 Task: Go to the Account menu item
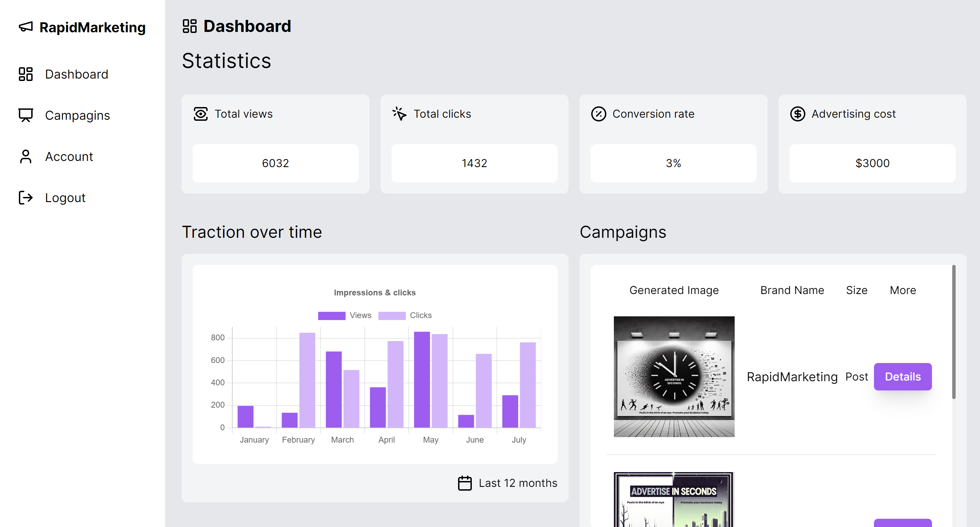click(69, 156)
